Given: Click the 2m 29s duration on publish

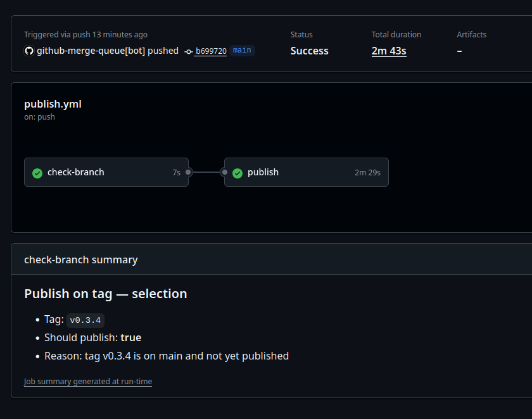Looking at the screenshot, I should [x=367, y=173].
